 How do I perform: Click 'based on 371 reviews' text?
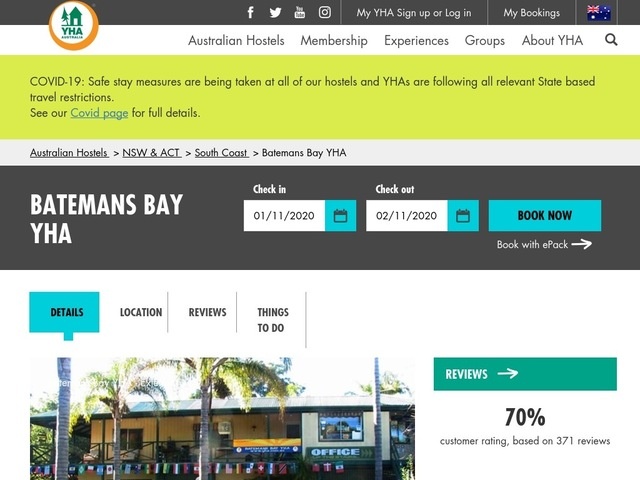pyautogui.click(x=561, y=441)
